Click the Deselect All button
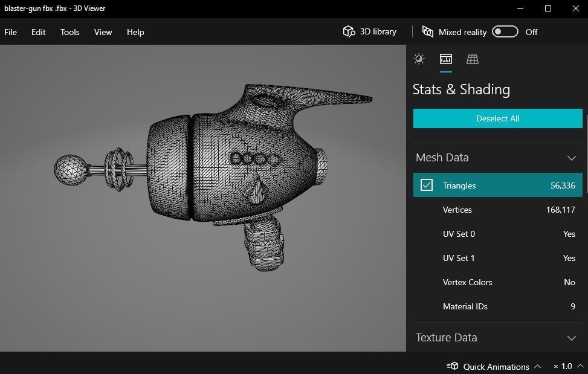This screenshot has width=588, height=374. (497, 118)
